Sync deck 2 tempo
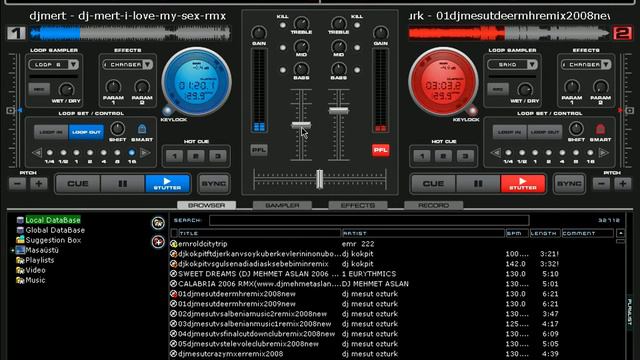This screenshot has width=640, height=360. click(x=569, y=184)
